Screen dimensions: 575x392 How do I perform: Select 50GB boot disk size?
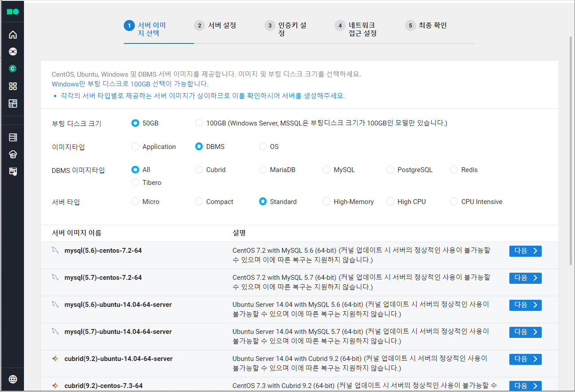point(135,123)
